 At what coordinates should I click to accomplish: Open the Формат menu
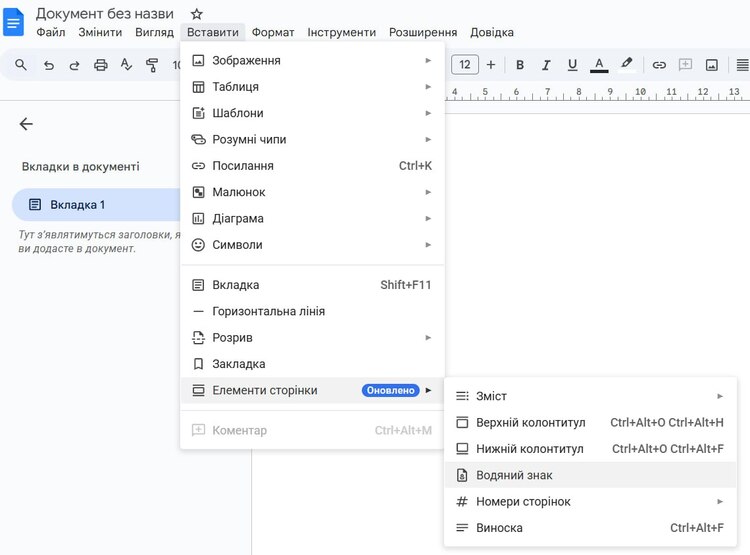pyautogui.click(x=273, y=32)
